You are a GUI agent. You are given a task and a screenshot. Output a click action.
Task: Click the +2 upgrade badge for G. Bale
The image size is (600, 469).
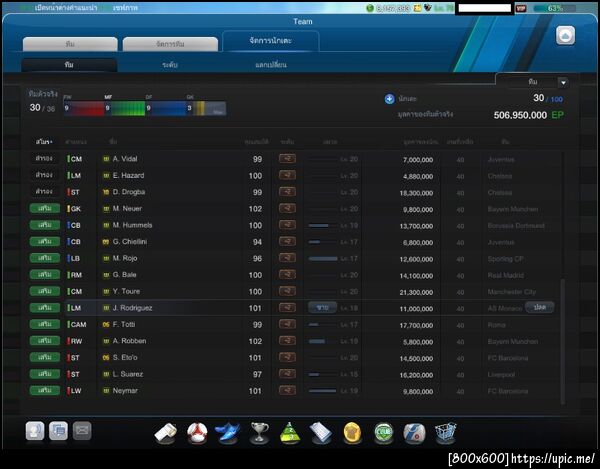(x=287, y=274)
